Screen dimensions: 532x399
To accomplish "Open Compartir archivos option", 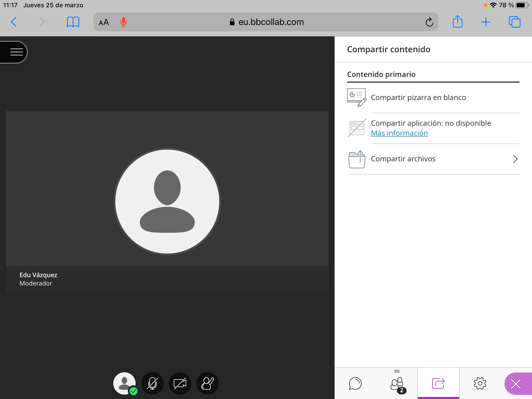I will [x=433, y=159].
